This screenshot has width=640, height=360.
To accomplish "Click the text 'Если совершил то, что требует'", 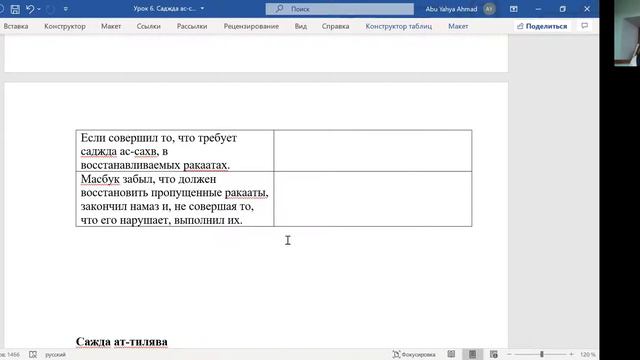I will pyautogui.click(x=159, y=138).
